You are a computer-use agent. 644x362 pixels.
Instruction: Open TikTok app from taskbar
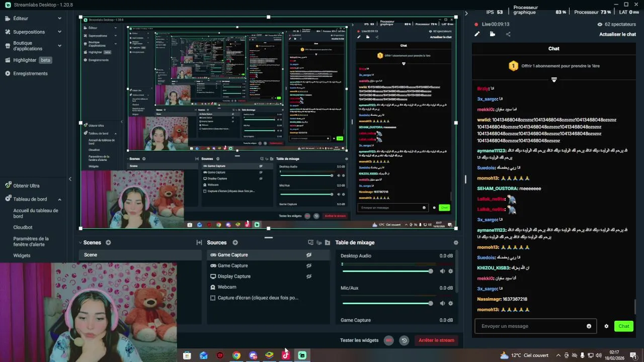[x=286, y=355]
